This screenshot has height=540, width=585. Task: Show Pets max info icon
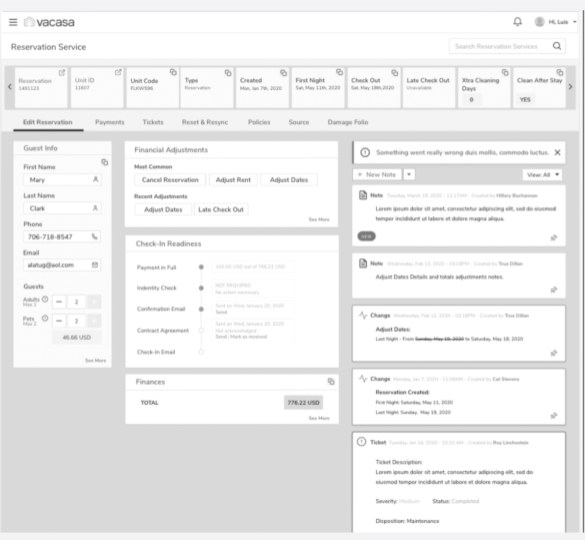pyautogui.click(x=45, y=318)
